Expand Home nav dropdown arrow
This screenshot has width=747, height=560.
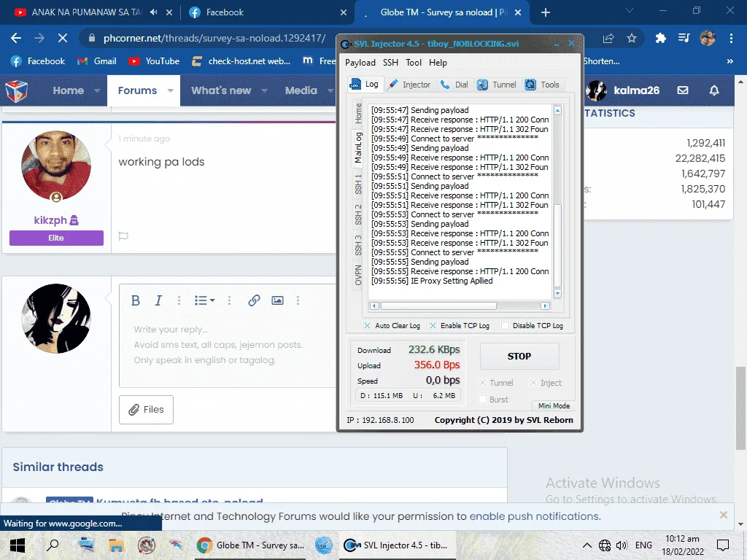tap(97, 90)
